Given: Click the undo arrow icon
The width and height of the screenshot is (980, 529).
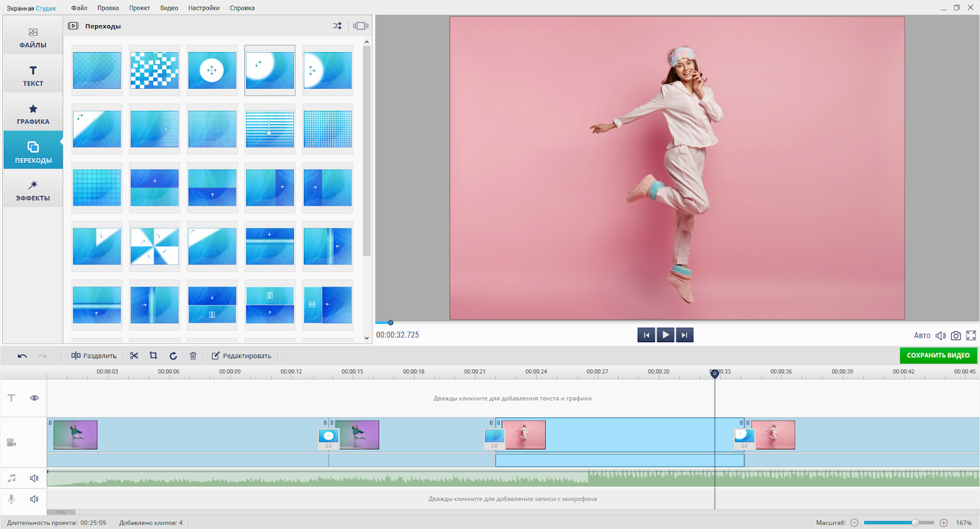Looking at the screenshot, I should [x=22, y=356].
